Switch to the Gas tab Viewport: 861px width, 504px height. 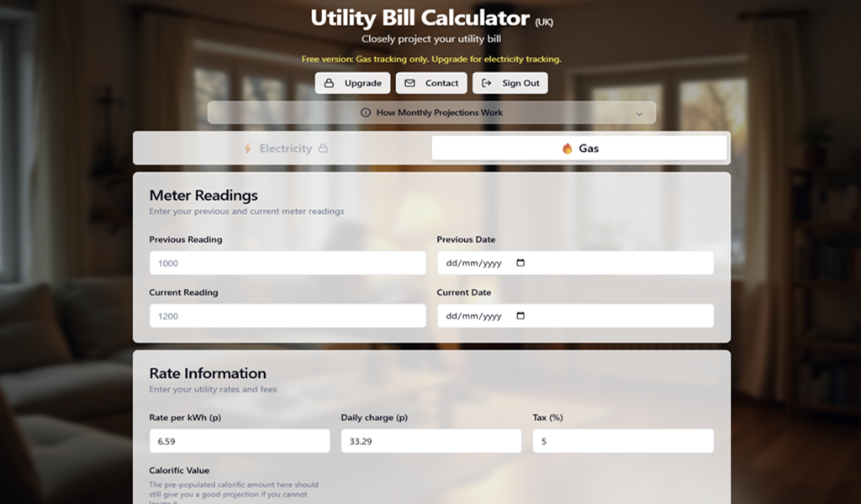coord(580,147)
